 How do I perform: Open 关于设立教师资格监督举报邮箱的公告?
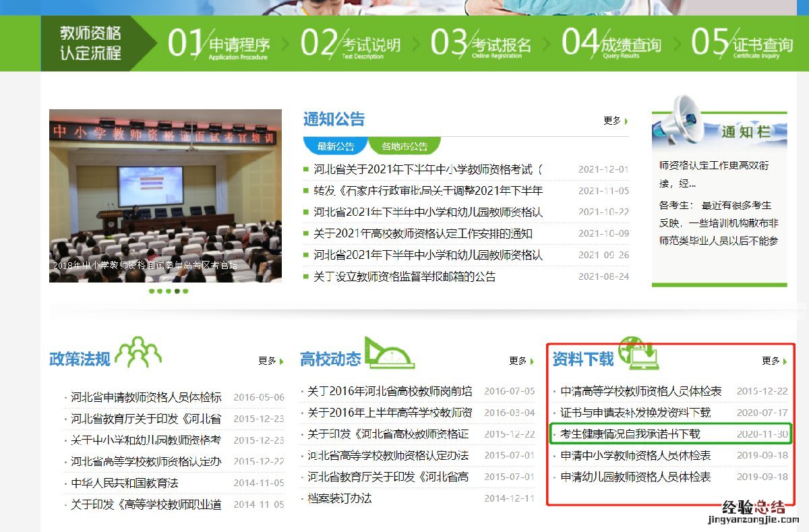point(404,277)
